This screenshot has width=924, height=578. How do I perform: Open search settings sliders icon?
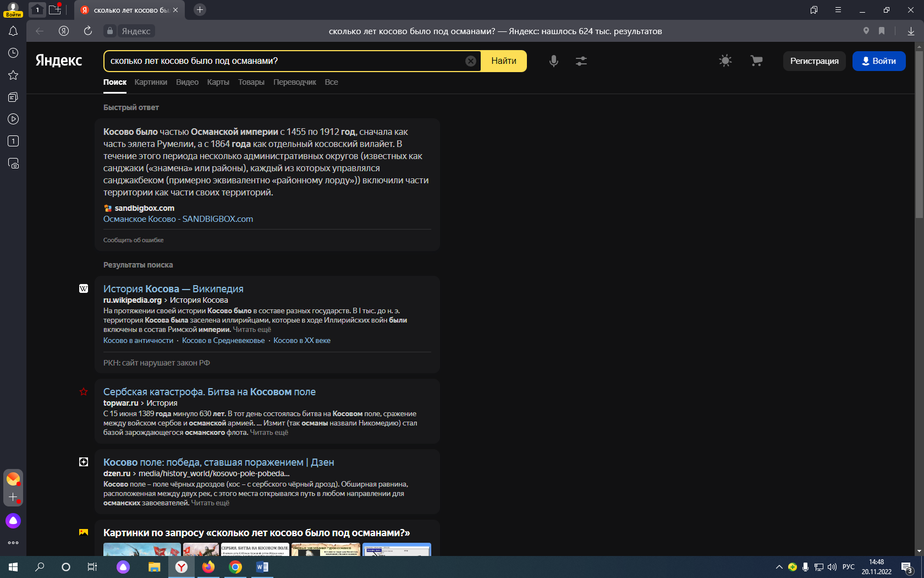tap(581, 61)
